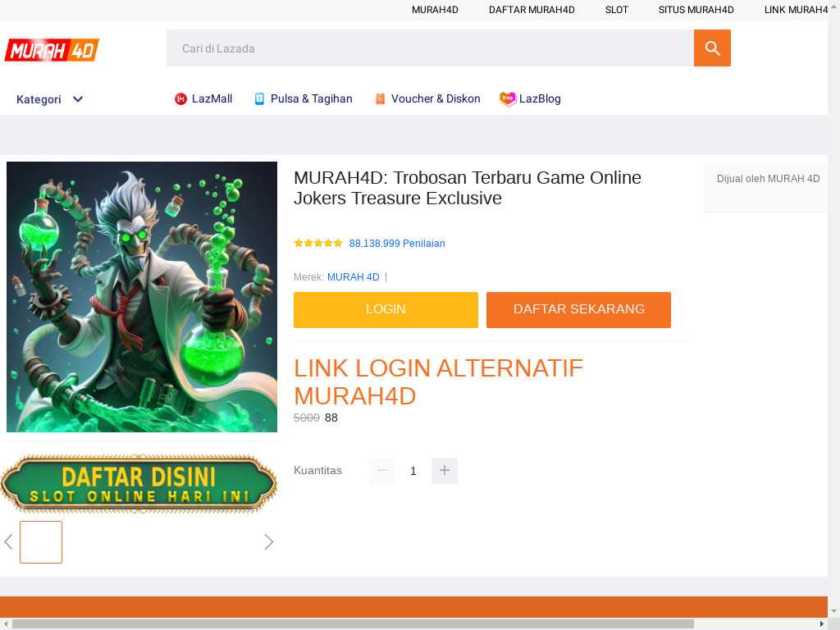This screenshot has height=630, width=840.
Task: Click the LINK LOGIN ALTERNATIF MURAH4D heading
Action: [x=438, y=382]
